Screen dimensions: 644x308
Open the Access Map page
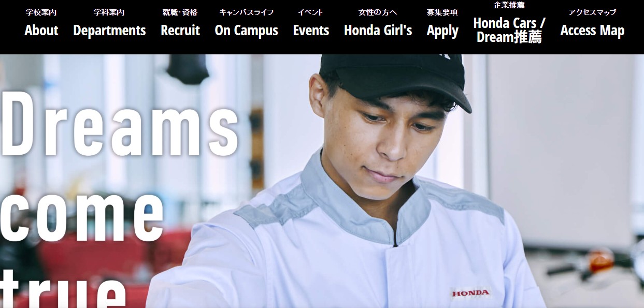(x=592, y=31)
